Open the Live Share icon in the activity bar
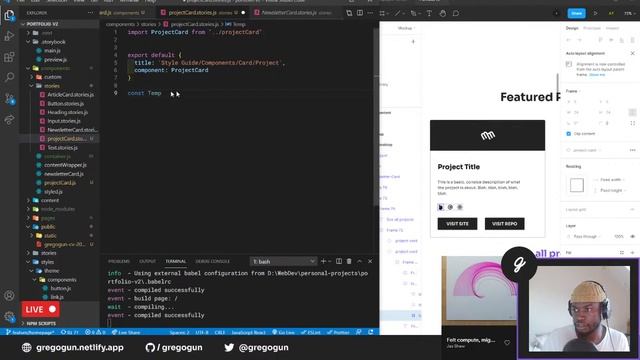Screen dimensions: 640x360 [x=9, y=120]
